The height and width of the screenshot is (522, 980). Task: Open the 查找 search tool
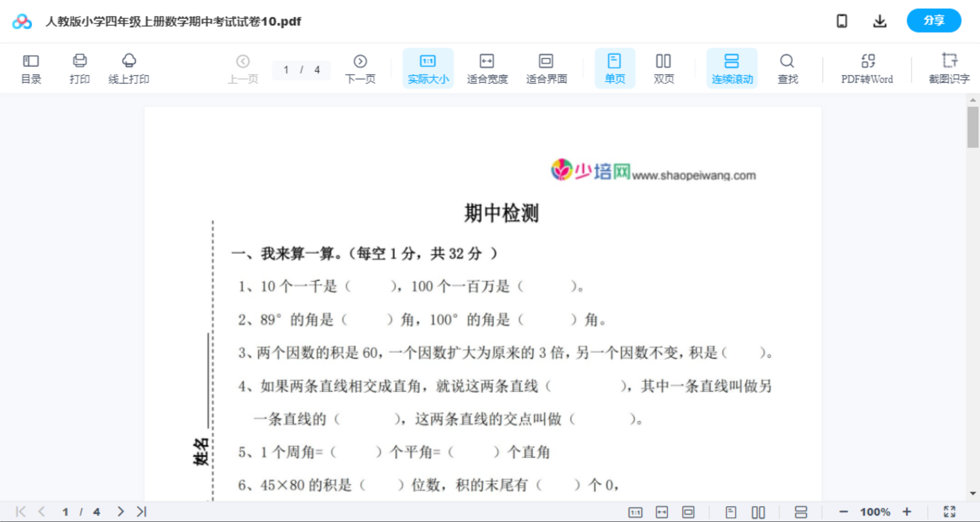click(x=787, y=68)
